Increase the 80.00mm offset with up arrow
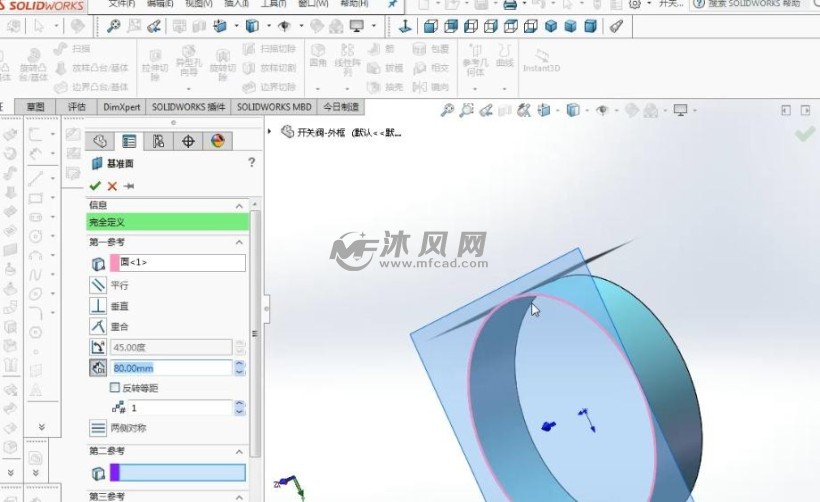This screenshot has width=820, height=502. pos(240,364)
